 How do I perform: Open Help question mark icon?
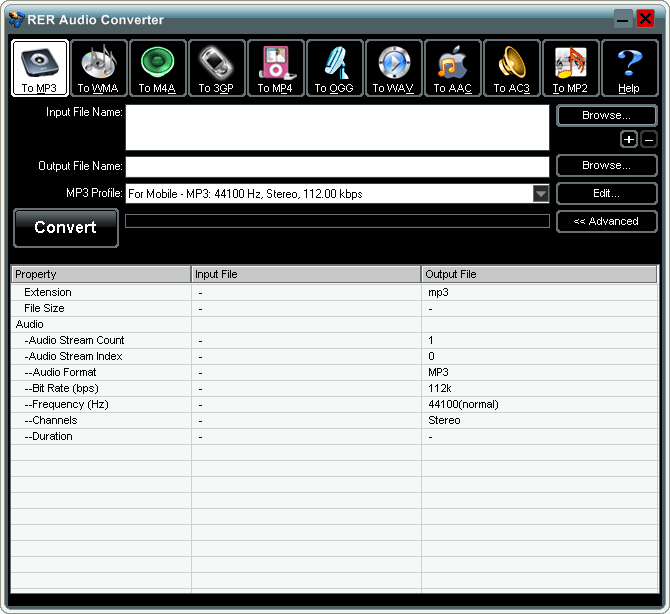tap(629, 68)
